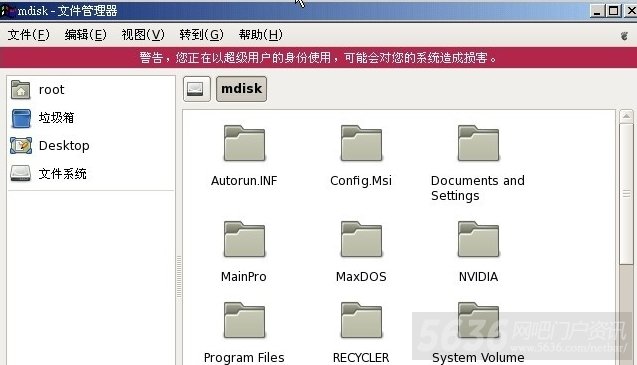Select the MaxDOS folder icon

(x=361, y=239)
